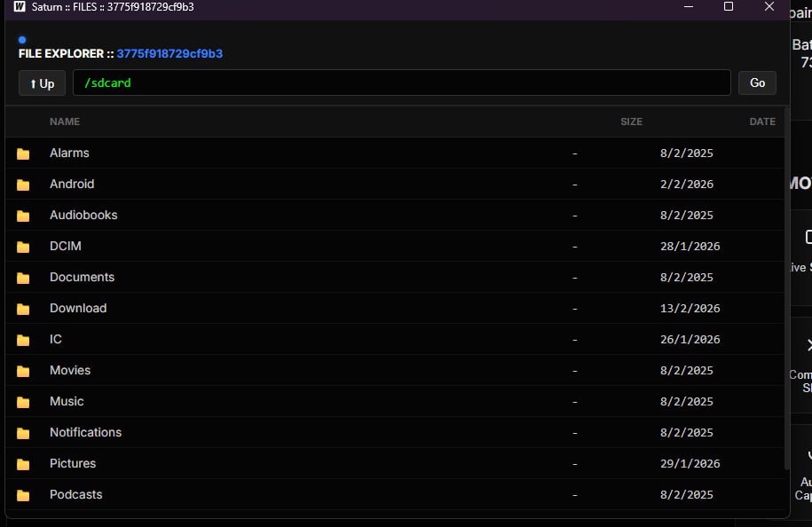Sort by the DATE column header
The height and width of the screenshot is (527, 812).
[762, 122]
